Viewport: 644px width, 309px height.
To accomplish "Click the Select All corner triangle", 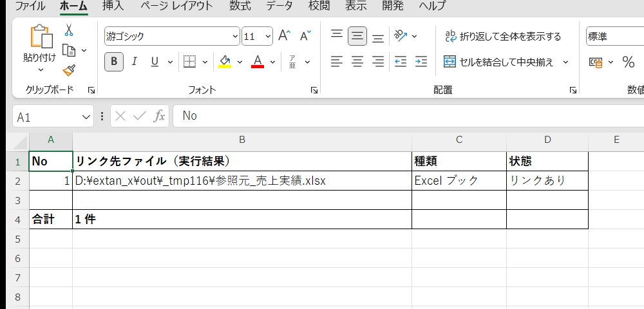I will coord(21,142).
